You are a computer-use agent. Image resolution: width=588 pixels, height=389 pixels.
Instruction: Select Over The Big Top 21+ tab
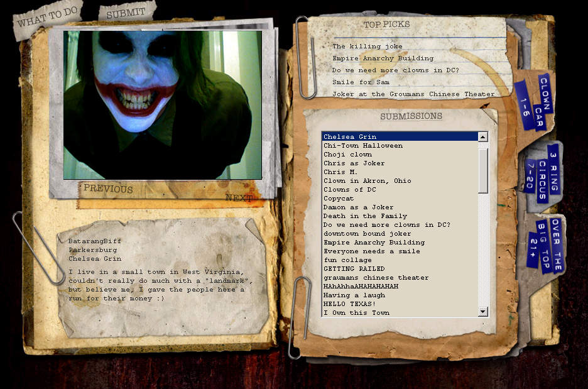point(546,245)
